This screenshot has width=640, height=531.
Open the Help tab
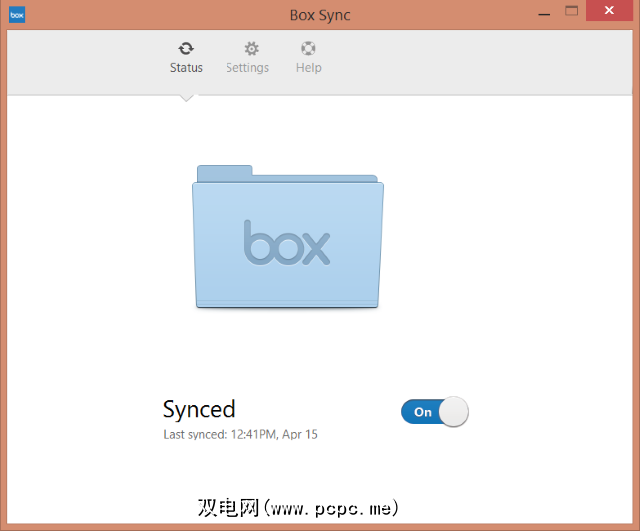point(309,58)
